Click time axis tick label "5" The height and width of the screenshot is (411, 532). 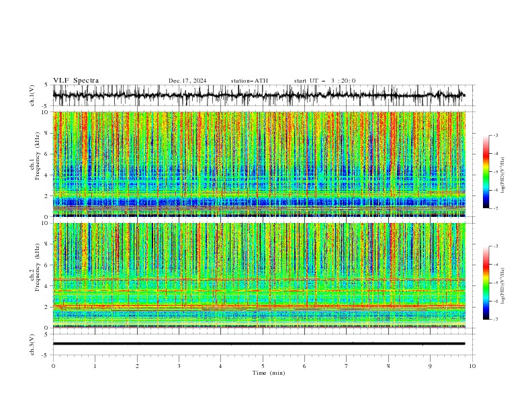tap(263, 366)
